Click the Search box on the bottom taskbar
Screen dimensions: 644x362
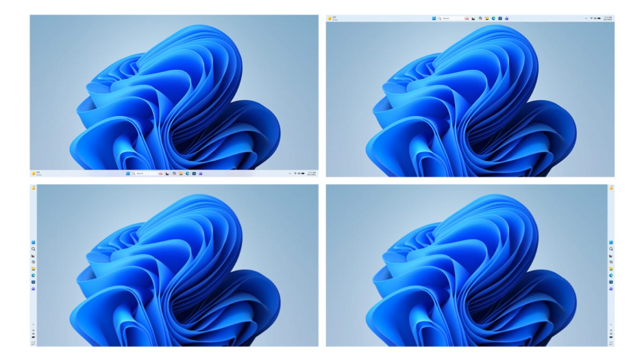pos(143,174)
